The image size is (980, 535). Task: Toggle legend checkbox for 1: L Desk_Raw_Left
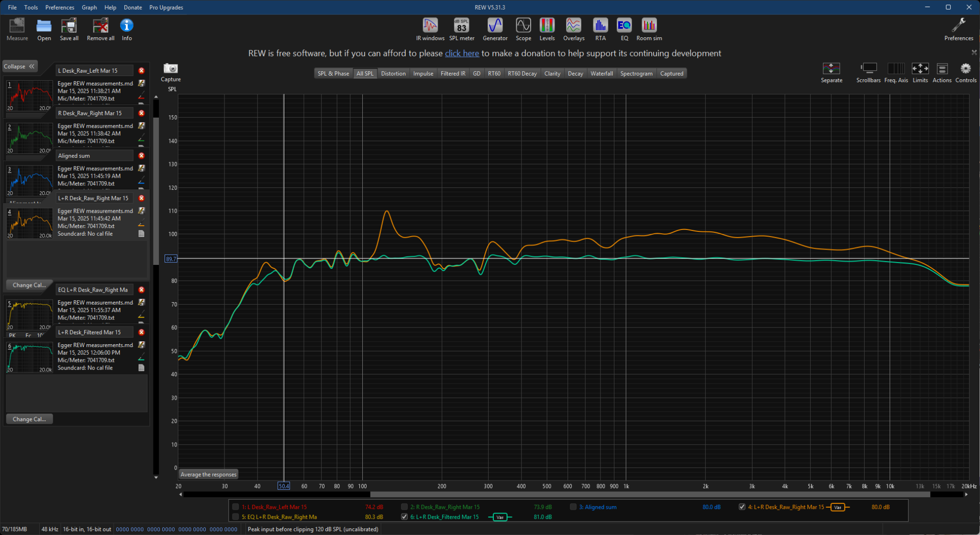click(235, 507)
